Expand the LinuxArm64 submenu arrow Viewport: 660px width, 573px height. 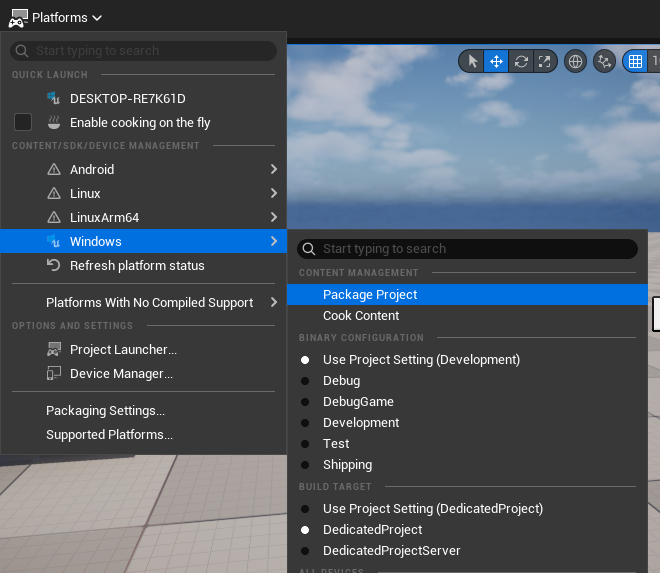[274, 217]
